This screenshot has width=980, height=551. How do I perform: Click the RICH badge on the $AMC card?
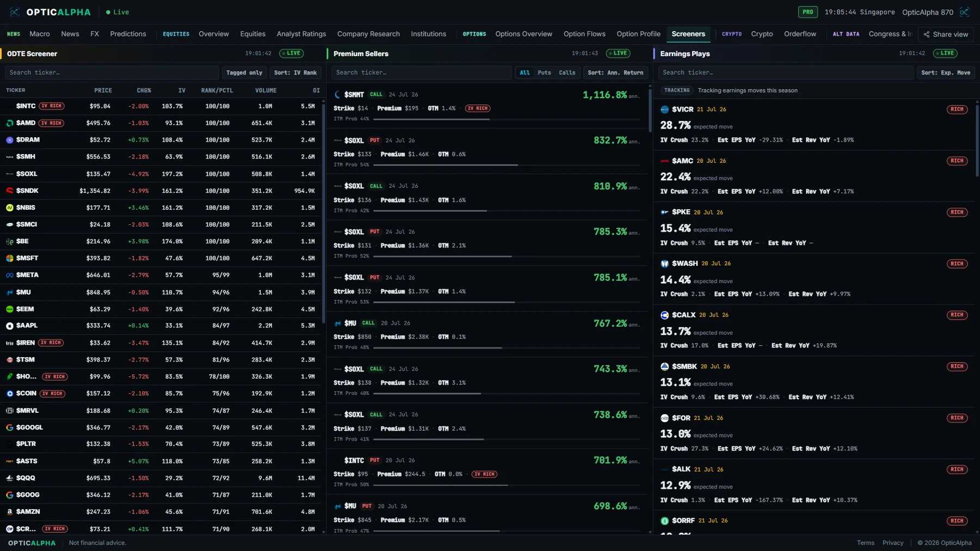pos(957,161)
